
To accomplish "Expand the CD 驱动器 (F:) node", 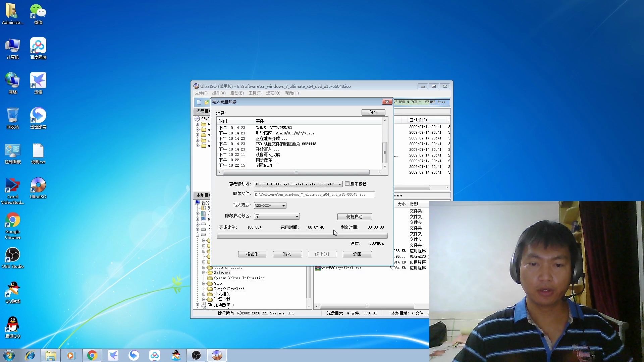I will (198, 305).
